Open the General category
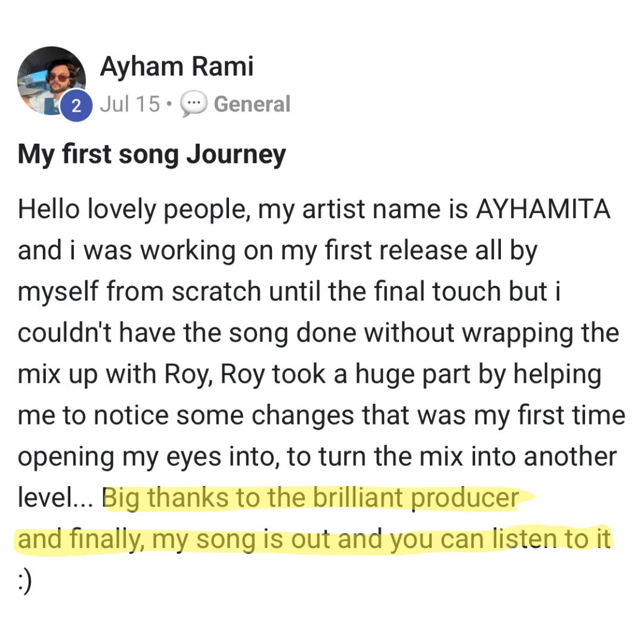This screenshot has width=644, height=644. coord(252,104)
